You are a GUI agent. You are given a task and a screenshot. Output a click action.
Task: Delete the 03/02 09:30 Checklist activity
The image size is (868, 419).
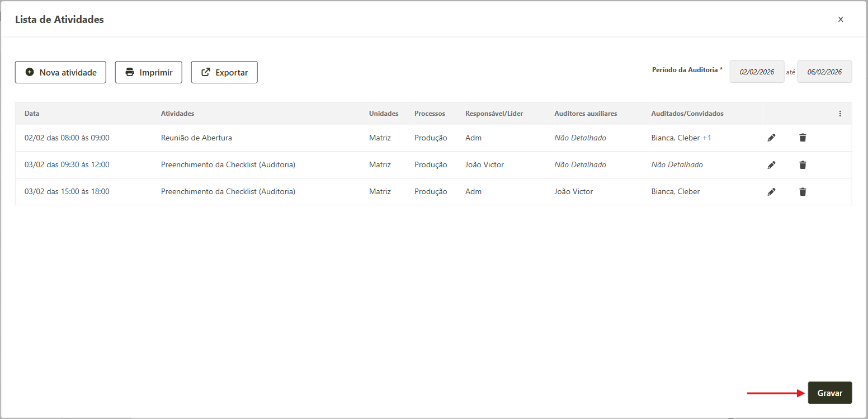[x=803, y=164]
